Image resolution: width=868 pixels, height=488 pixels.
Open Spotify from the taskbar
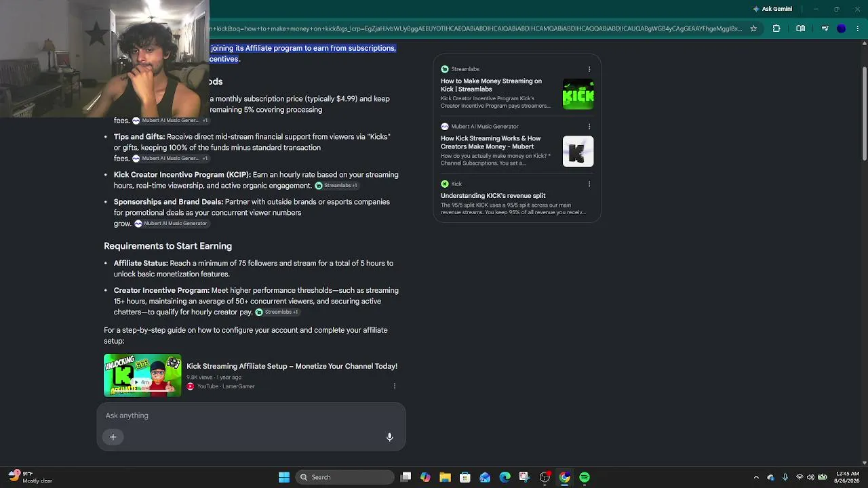(x=585, y=477)
